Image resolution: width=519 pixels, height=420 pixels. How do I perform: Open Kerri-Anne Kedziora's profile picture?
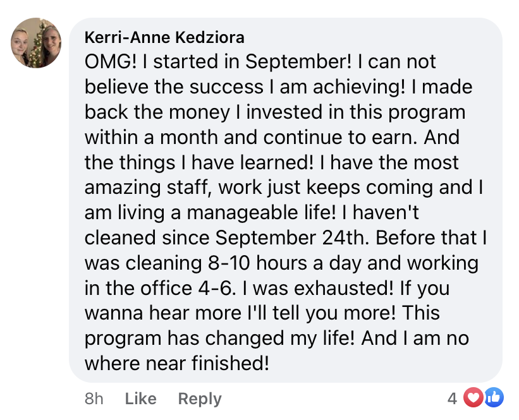click(x=36, y=42)
